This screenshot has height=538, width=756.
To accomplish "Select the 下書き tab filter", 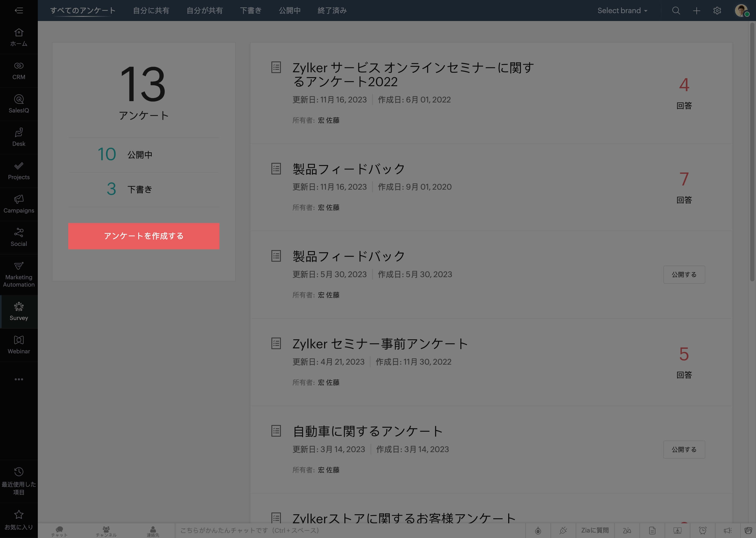I will click(x=251, y=11).
